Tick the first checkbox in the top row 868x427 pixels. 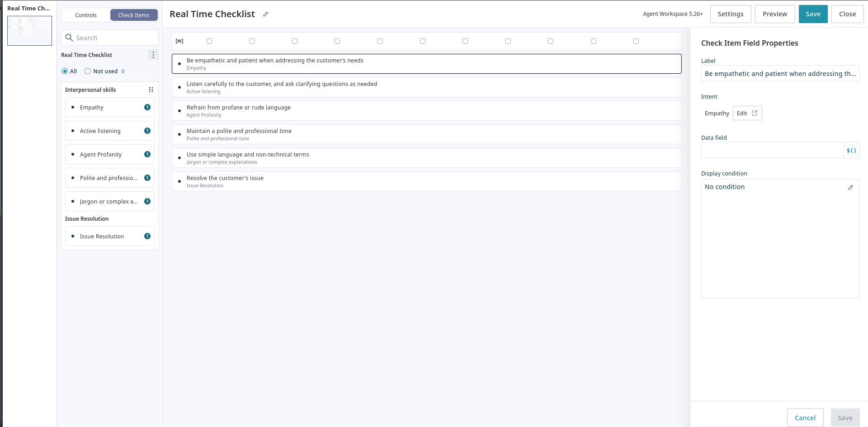(x=209, y=41)
